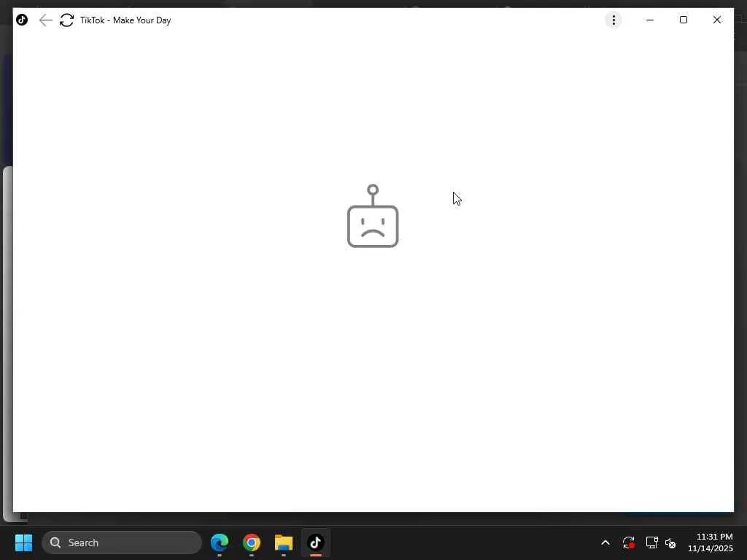Image resolution: width=747 pixels, height=560 pixels.
Task: Click the sync status tray icon
Action: [628, 542]
